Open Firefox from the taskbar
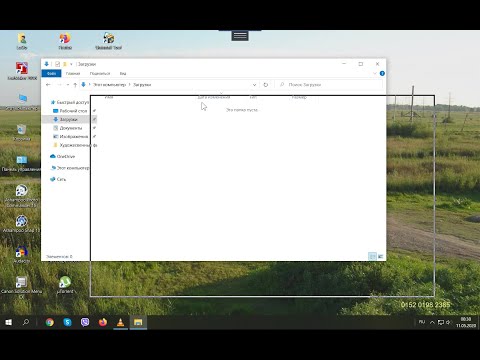The height and width of the screenshot is (360, 480). [x=103, y=322]
